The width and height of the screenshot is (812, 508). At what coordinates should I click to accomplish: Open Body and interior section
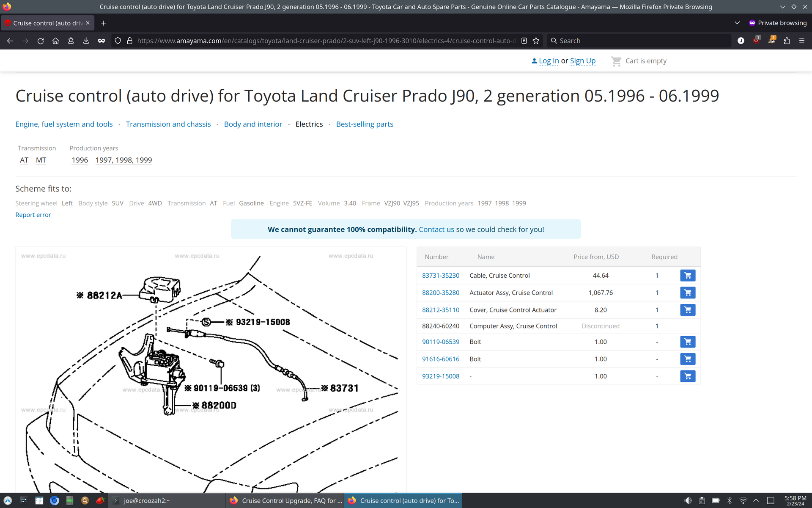coord(253,124)
